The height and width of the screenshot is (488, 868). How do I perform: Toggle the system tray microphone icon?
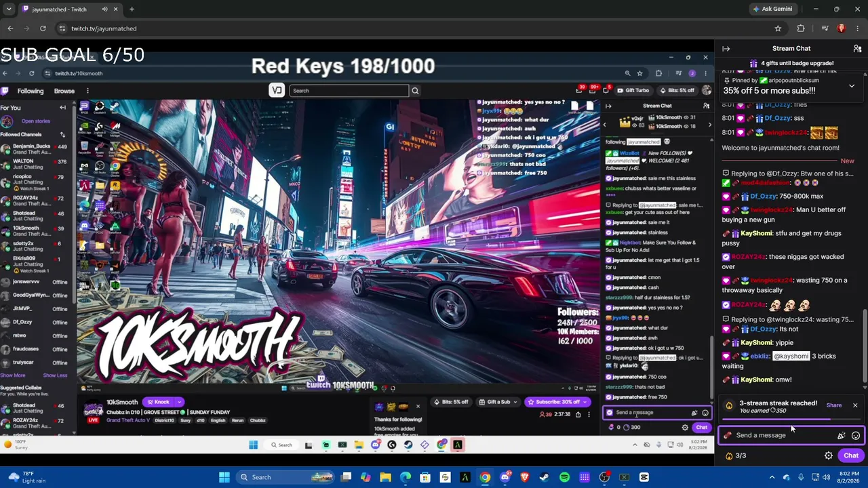(801, 477)
